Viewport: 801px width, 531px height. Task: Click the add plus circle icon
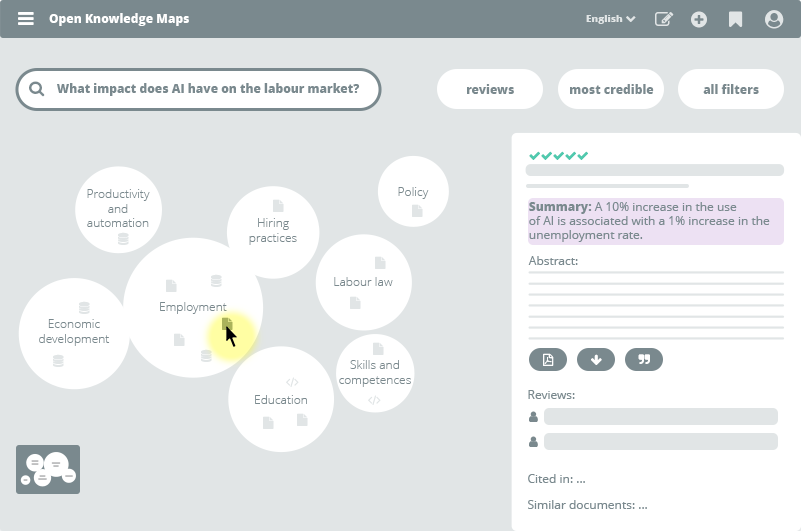pos(699,19)
